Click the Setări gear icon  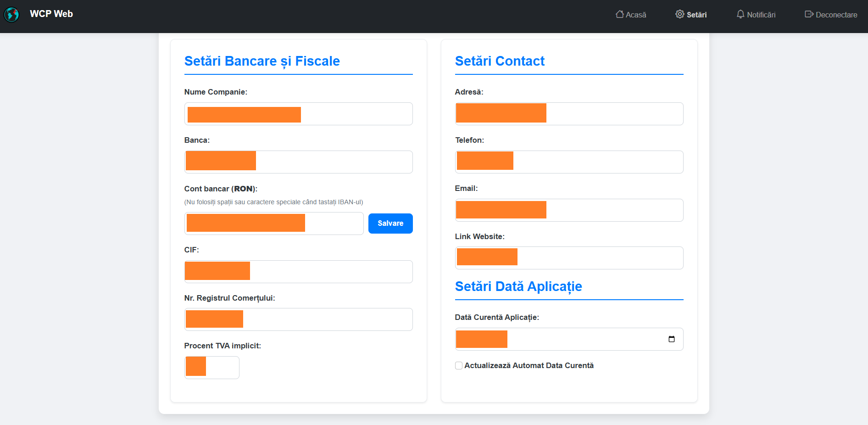679,14
